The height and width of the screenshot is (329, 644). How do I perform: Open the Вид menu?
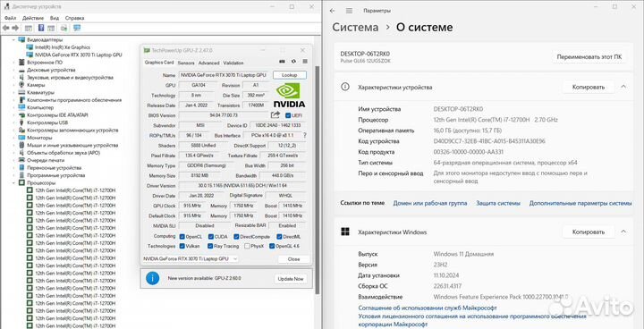[x=55, y=18]
